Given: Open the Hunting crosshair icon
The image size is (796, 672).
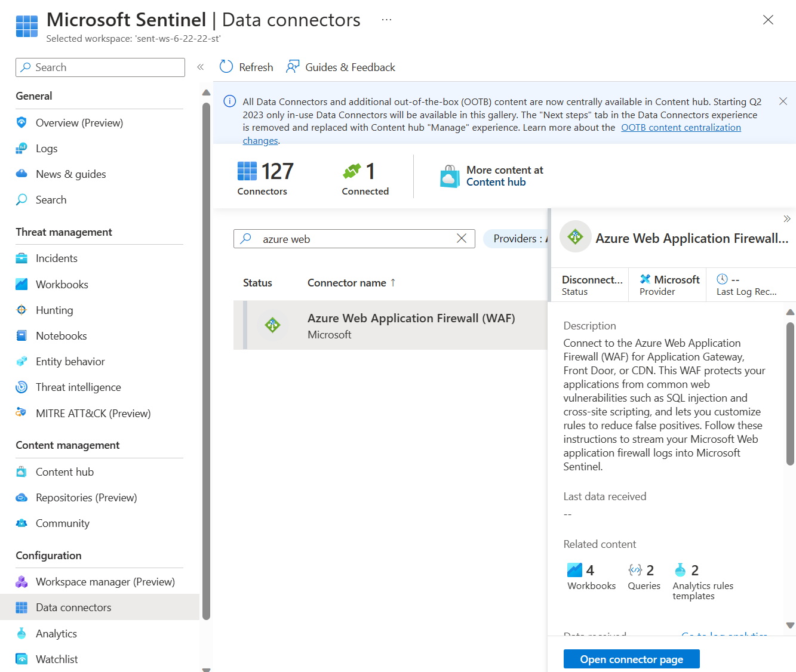Looking at the screenshot, I should click(21, 310).
